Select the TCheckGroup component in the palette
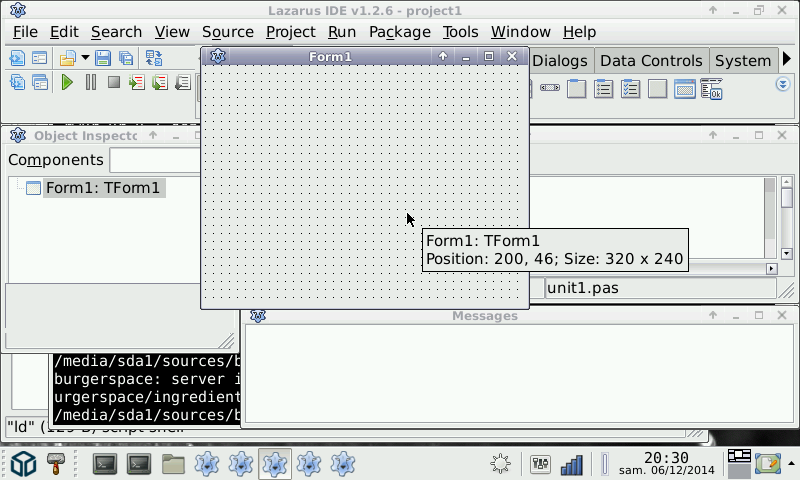800x480 pixels. pyautogui.click(x=631, y=90)
